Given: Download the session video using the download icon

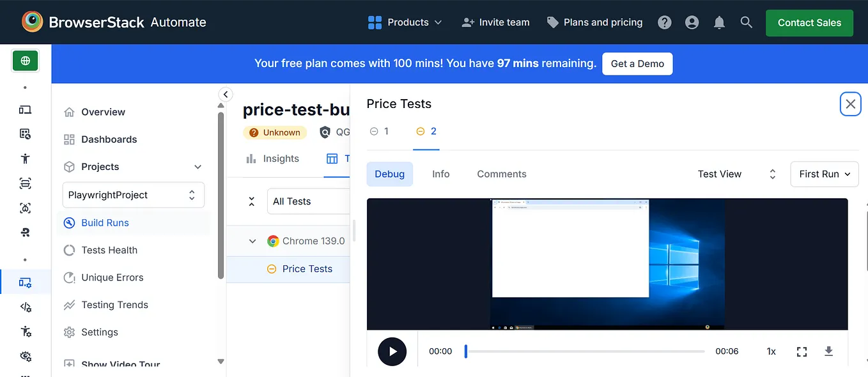Looking at the screenshot, I should (x=828, y=351).
